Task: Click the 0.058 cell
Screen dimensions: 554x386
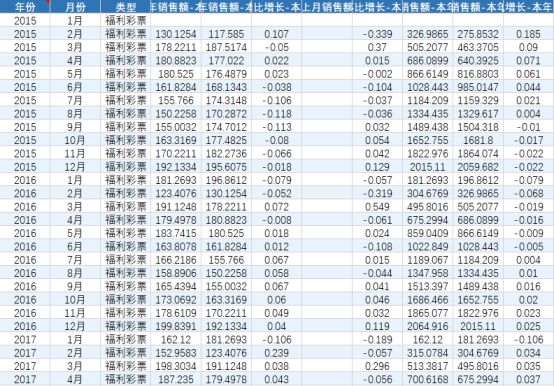Action: [x=277, y=273]
